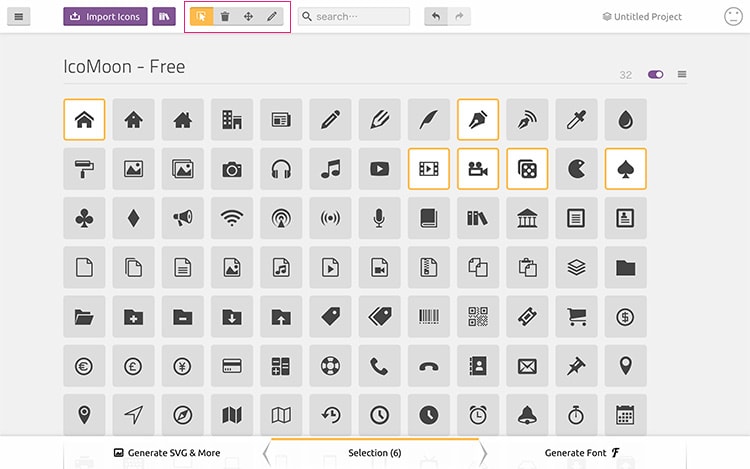Activate the Edit pencil tool

[272, 17]
